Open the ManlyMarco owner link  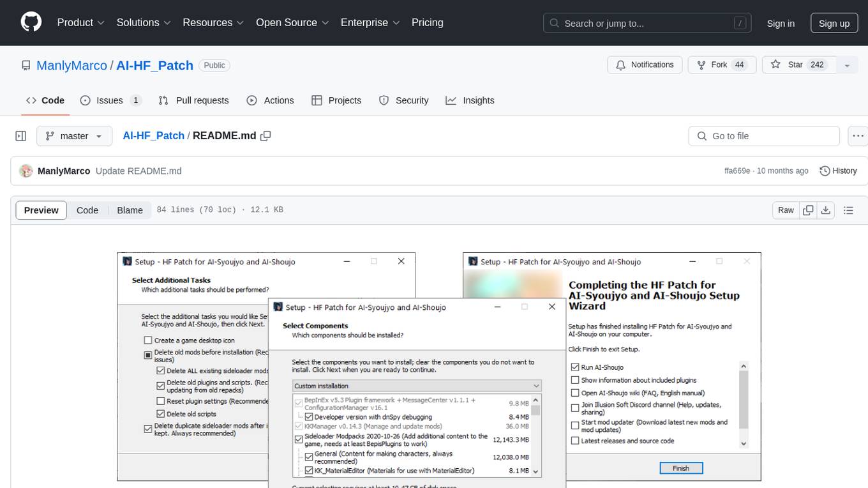pyautogui.click(x=71, y=65)
